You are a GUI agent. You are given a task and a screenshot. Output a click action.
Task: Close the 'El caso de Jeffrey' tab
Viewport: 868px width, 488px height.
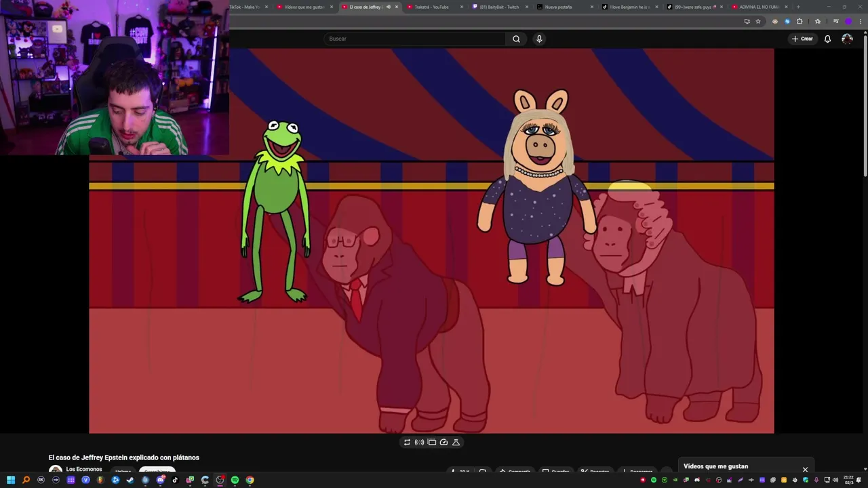tap(397, 7)
